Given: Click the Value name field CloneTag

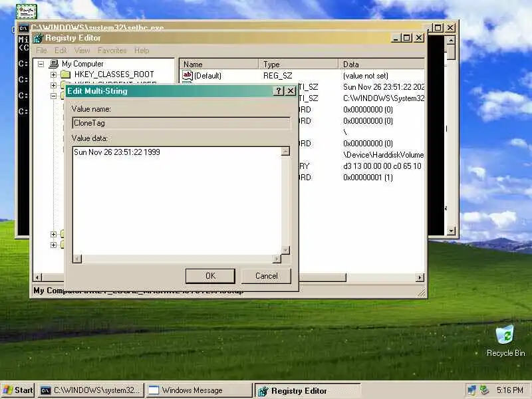Looking at the screenshot, I should tap(182, 123).
